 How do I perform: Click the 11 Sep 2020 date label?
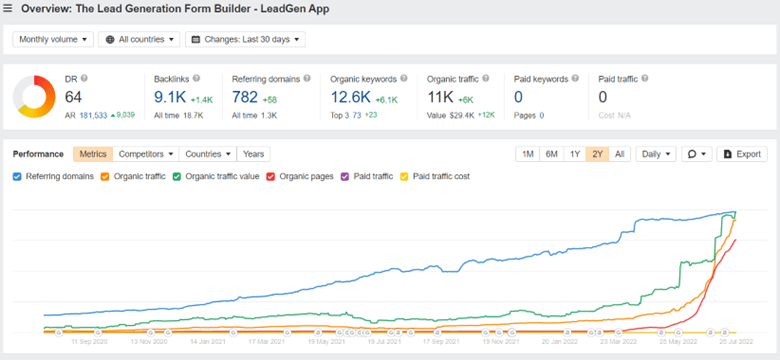point(90,342)
